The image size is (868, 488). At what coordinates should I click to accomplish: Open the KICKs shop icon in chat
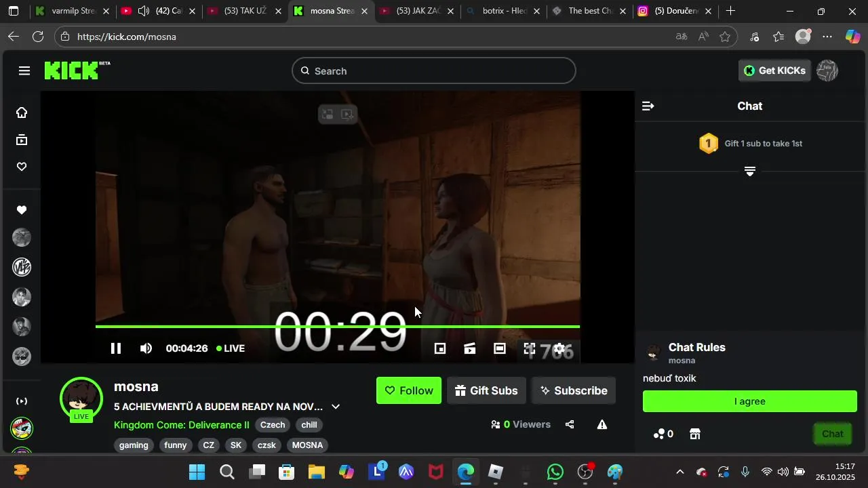click(x=695, y=434)
